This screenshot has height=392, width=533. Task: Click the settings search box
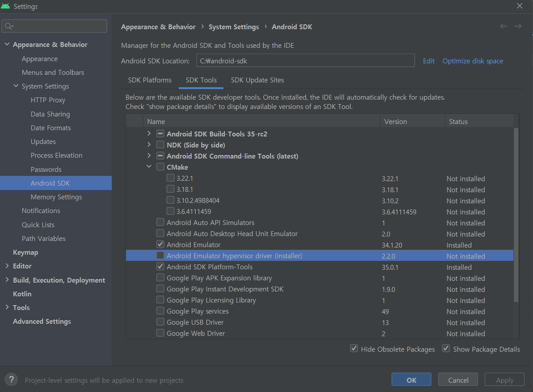click(x=55, y=26)
